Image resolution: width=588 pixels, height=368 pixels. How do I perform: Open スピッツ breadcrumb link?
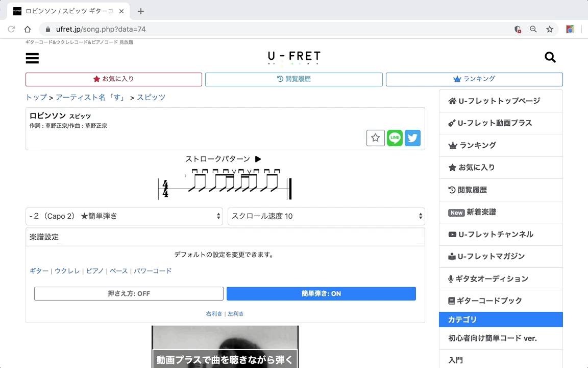point(151,97)
